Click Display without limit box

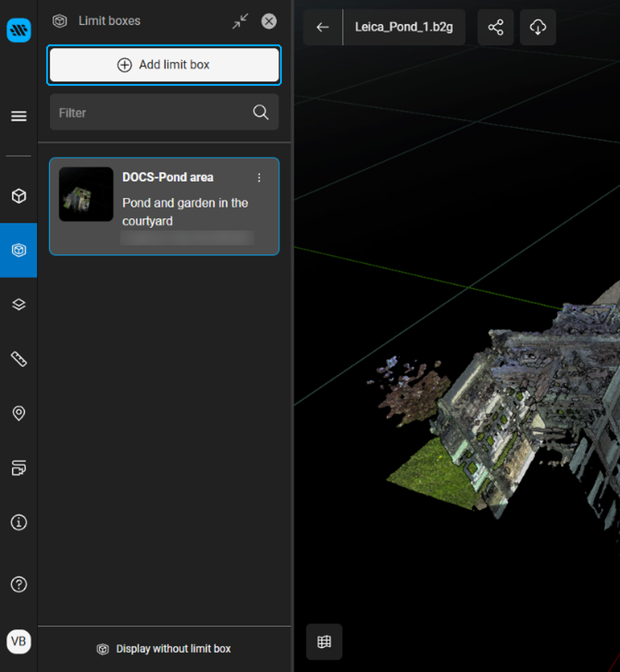(164, 649)
